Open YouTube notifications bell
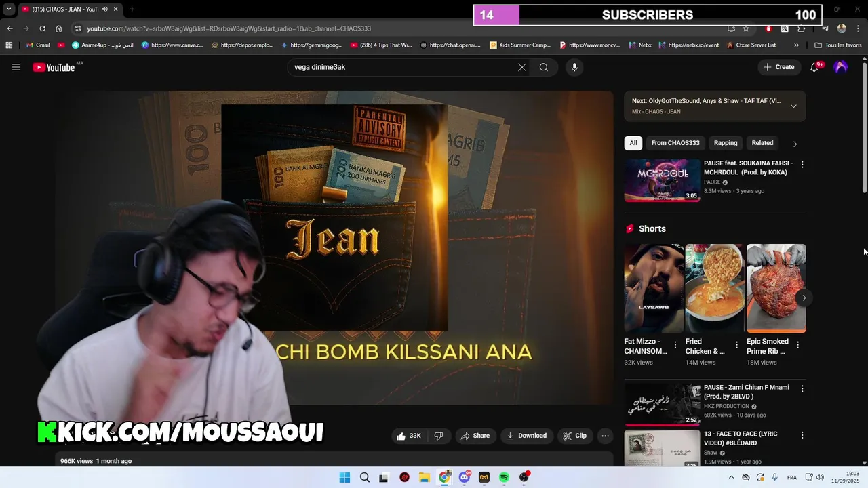Image resolution: width=868 pixels, height=488 pixels. point(815,67)
